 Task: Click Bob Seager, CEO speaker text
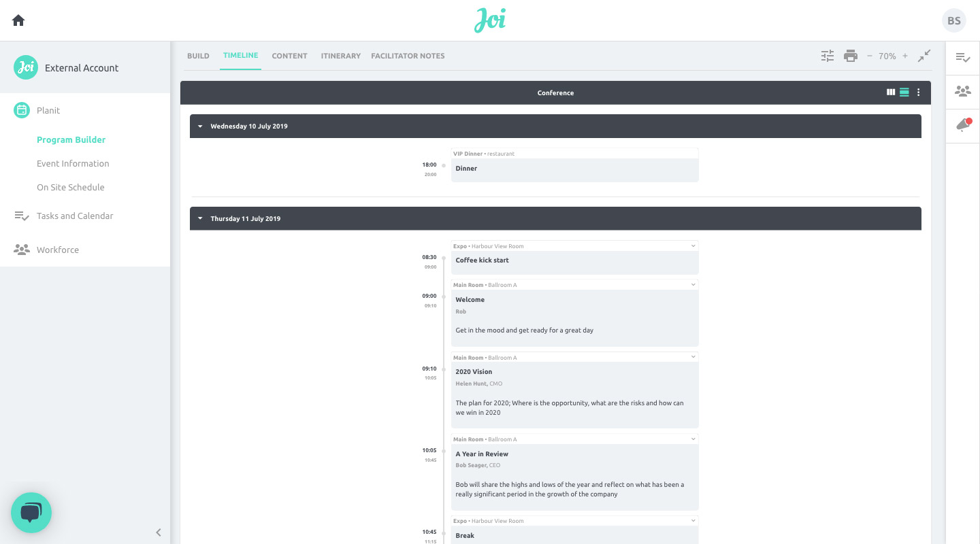click(478, 465)
